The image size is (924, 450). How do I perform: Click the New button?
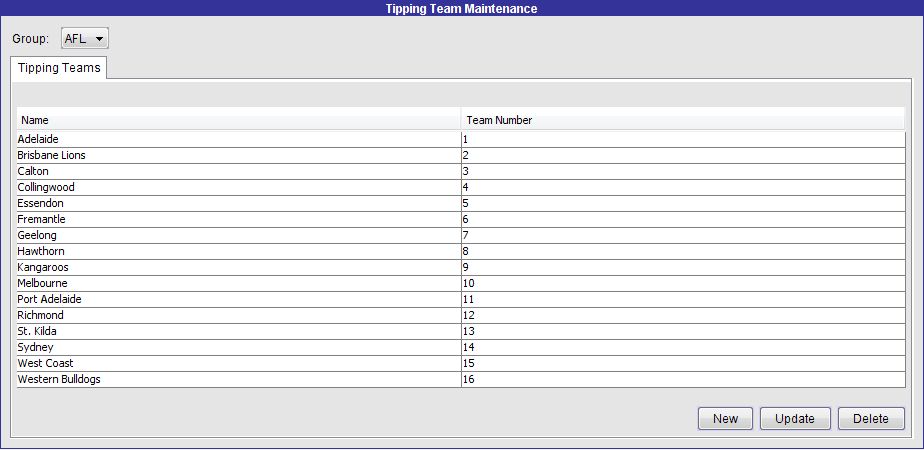(x=725, y=419)
